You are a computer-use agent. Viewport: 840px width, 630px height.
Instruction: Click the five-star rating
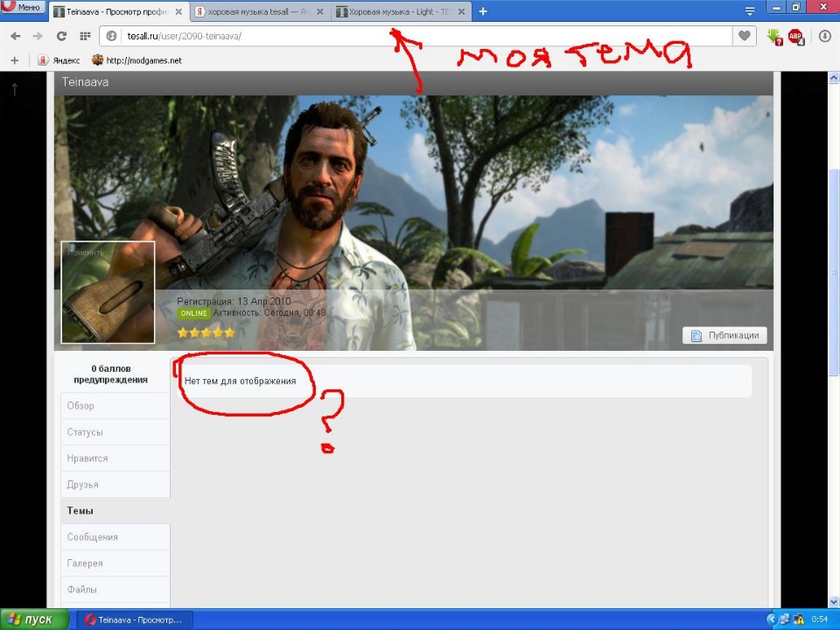click(206, 332)
